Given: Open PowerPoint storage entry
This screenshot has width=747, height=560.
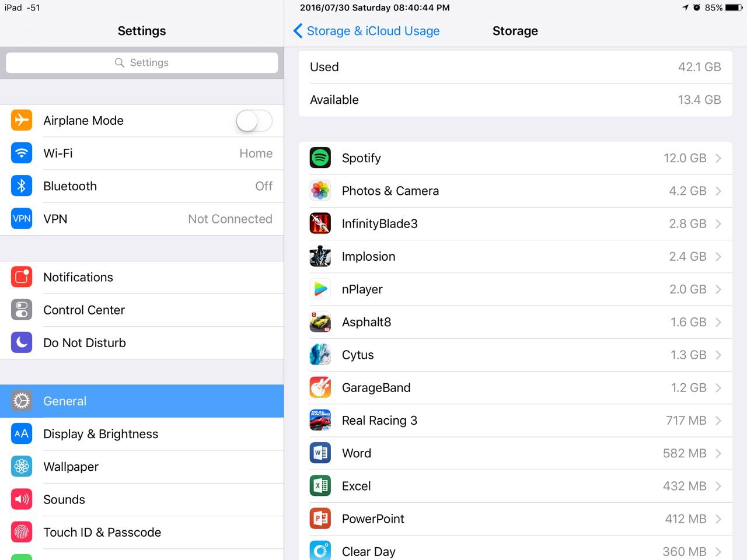Looking at the screenshot, I should (515, 519).
